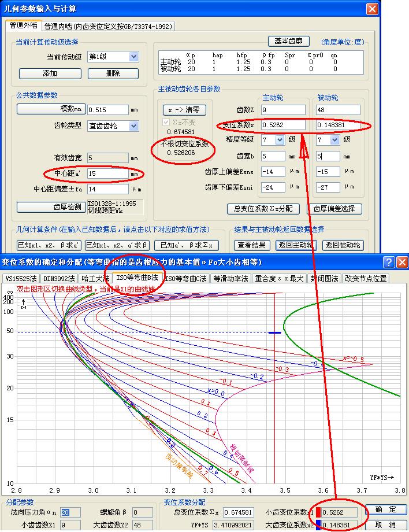
Task: Click the blue 大齿变位系数 color swatch
Action: pyautogui.click(x=318, y=525)
